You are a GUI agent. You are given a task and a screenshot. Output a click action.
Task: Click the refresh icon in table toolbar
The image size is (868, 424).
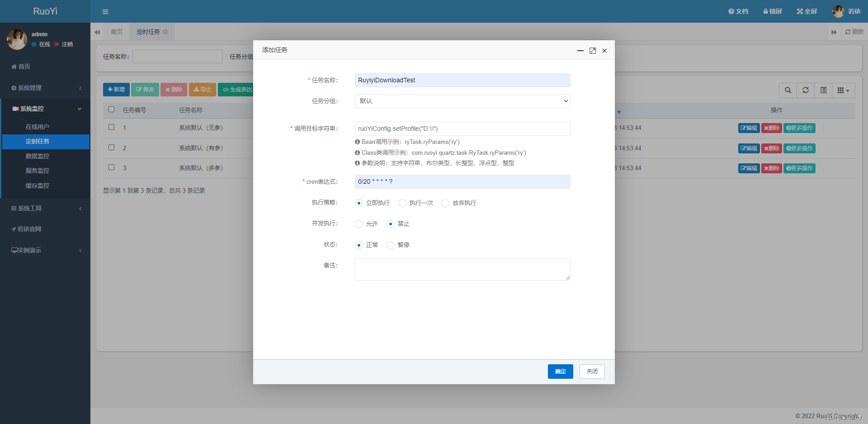point(806,91)
